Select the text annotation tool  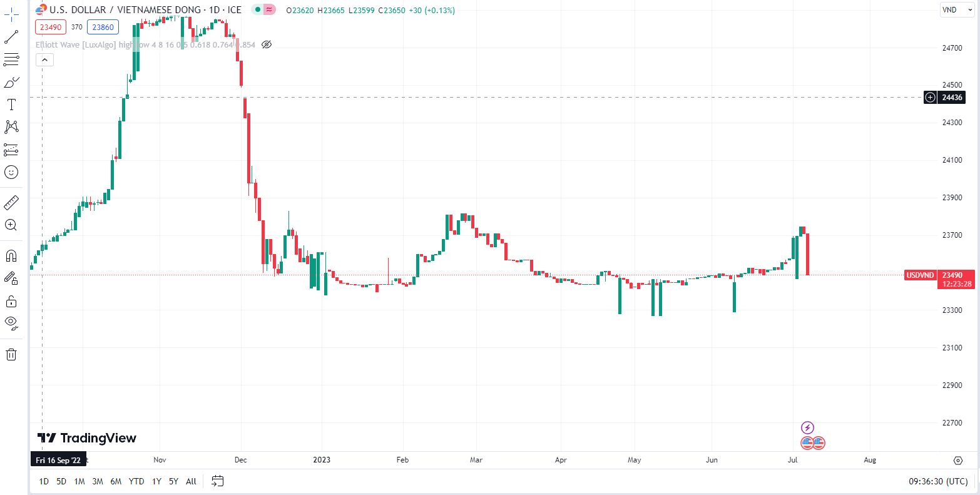11,105
